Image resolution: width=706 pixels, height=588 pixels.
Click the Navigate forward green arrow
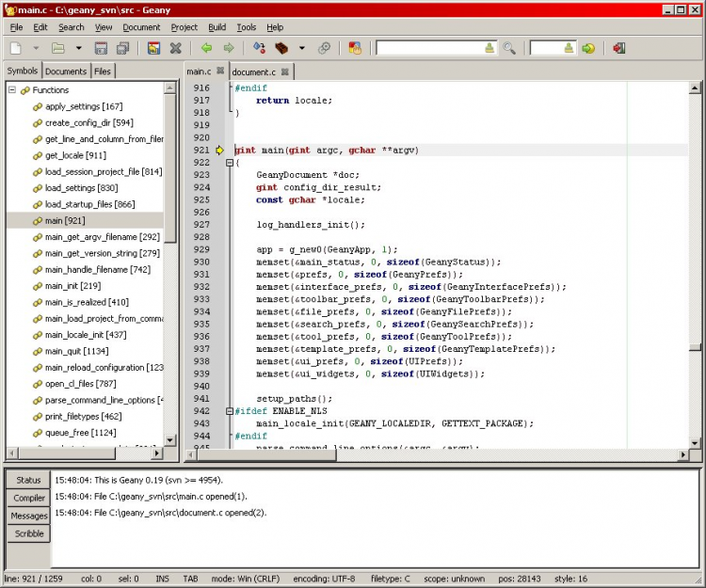[x=229, y=48]
